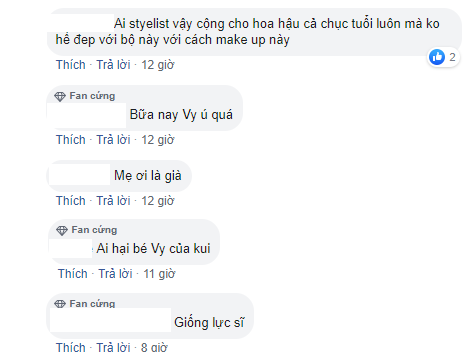Open the 12 giờ timestamp under 'Mẹ ơi là già'
Viewport: 469px width, 364px height.
[158, 201]
